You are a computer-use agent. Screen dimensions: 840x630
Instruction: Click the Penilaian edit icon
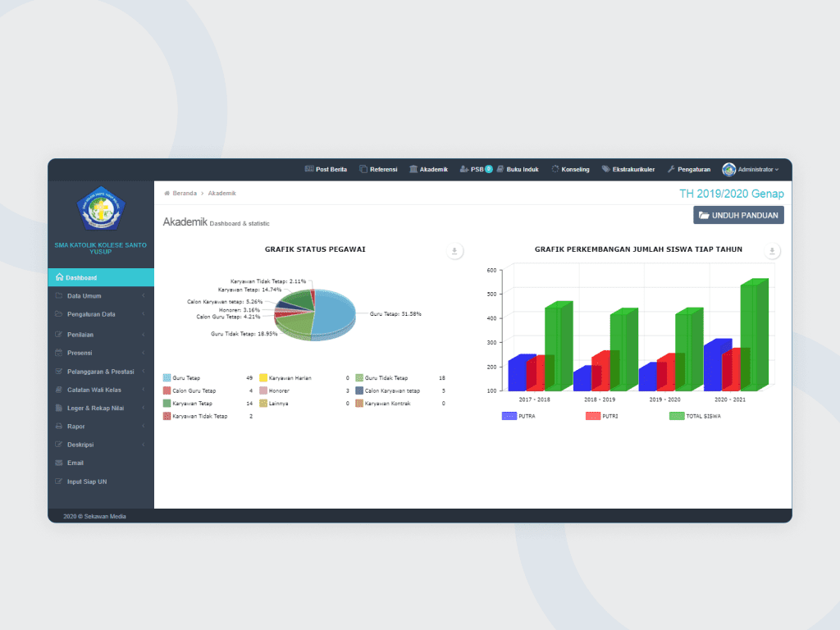(x=59, y=335)
